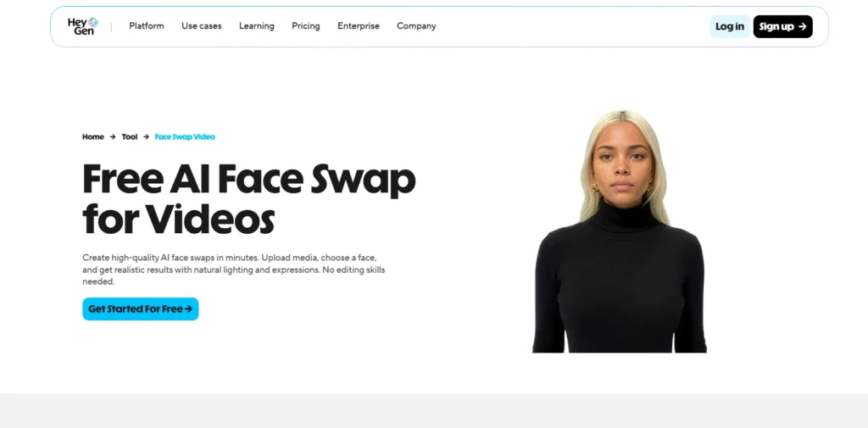Click the Free AI Face Swap heading
This screenshot has height=428, width=868.
tap(248, 198)
